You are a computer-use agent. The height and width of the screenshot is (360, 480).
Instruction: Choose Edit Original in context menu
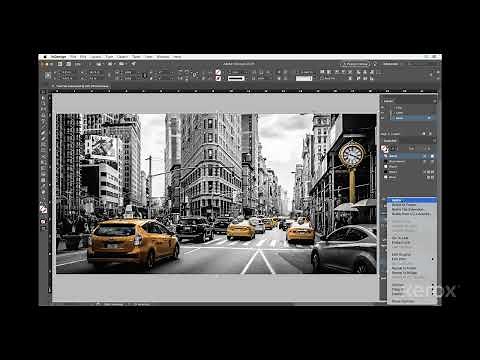[x=412, y=255]
